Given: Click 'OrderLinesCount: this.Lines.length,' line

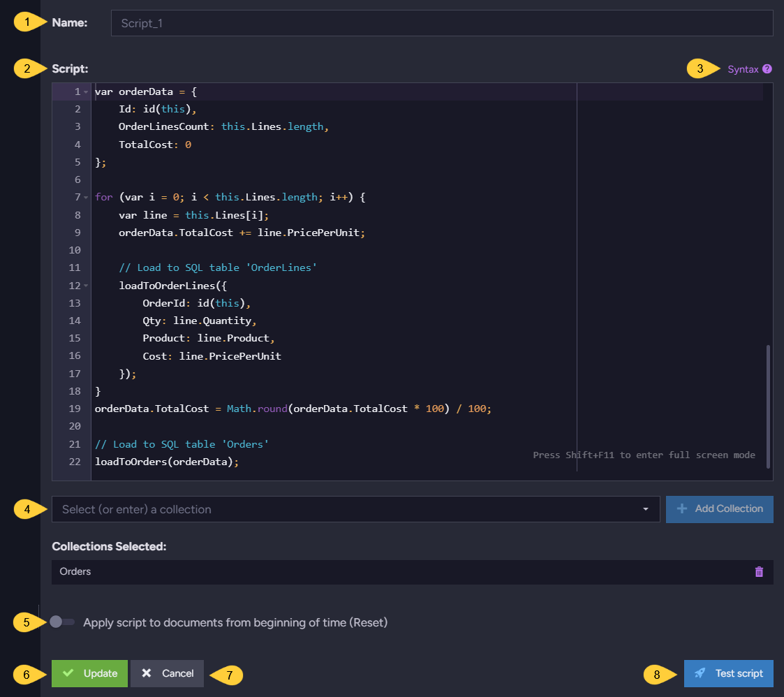Looking at the screenshot, I should tap(223, 126).
